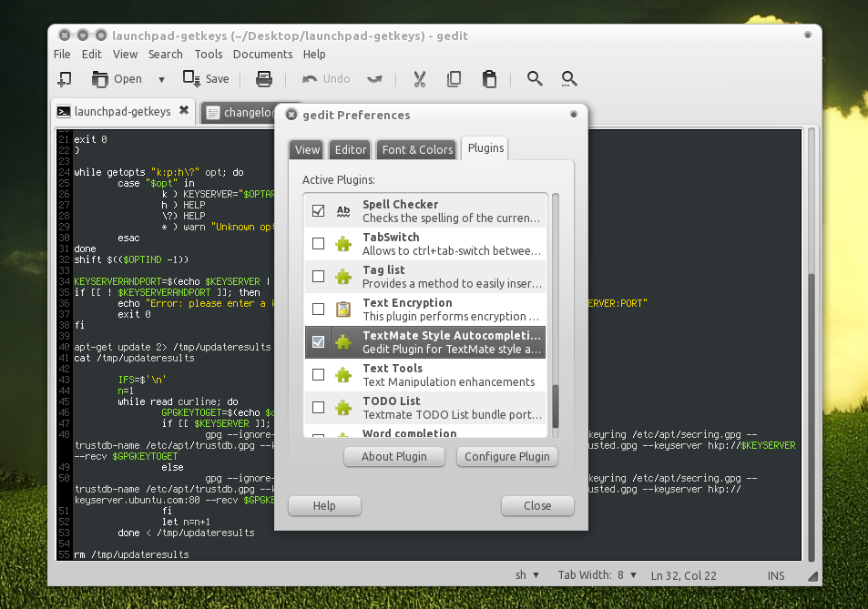Switch to the Font & Colors tab
This screenshot has width=868, height=609.
click(417, 150)
